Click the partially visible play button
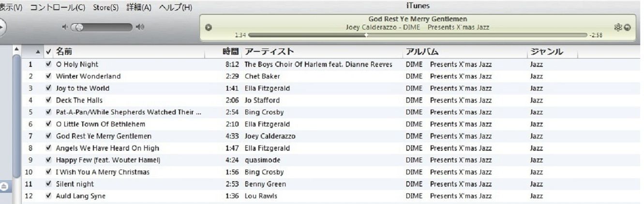The width and height of the screenshot is (644, 204). click(2, 27)
